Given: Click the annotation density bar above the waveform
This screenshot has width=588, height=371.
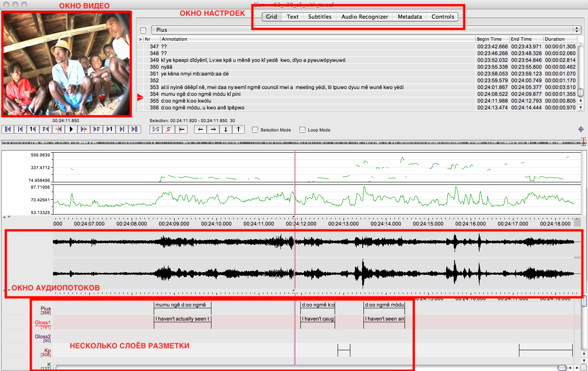Looking at the screenshot, I should click(292, 142).
